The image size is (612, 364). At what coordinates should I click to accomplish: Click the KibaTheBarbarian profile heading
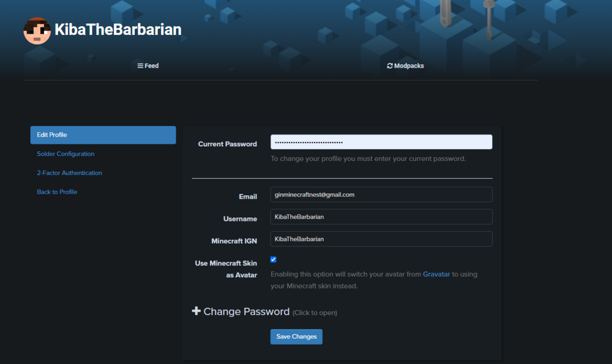coord(118,29)
